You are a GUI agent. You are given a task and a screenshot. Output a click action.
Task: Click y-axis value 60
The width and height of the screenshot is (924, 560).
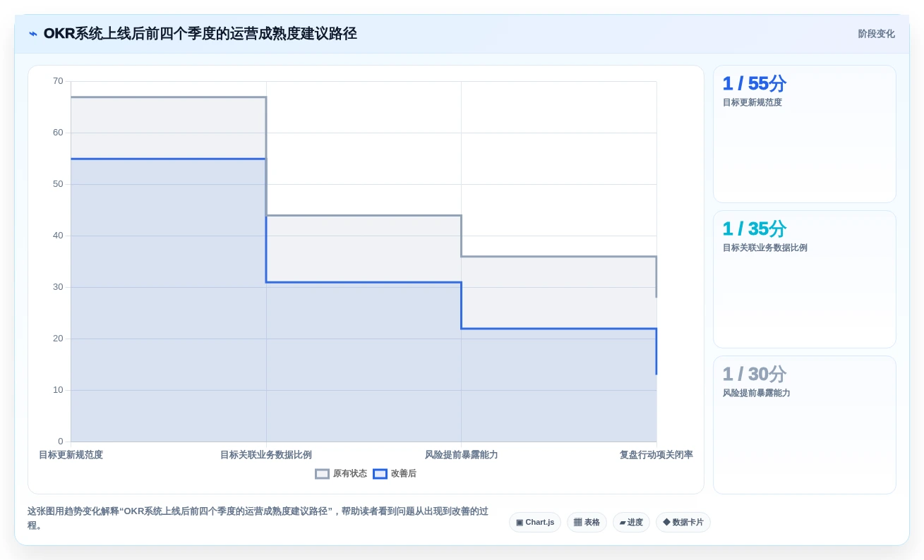[58, 133]
